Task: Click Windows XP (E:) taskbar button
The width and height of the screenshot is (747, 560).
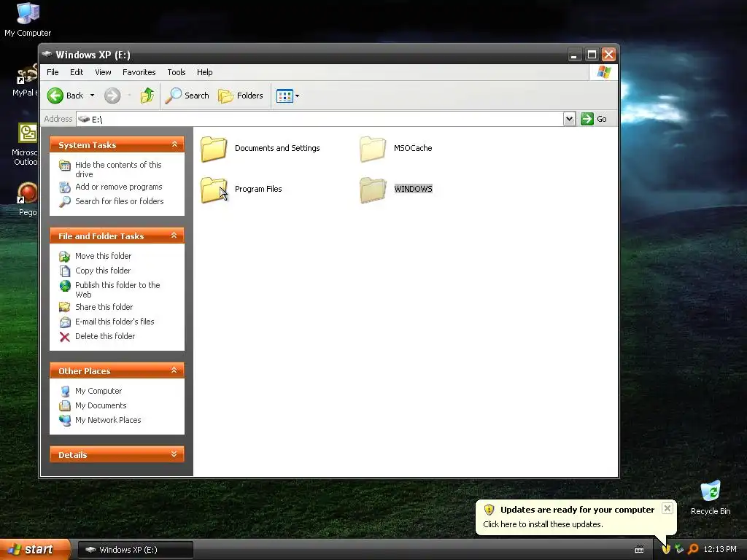Action: [135, 550]
